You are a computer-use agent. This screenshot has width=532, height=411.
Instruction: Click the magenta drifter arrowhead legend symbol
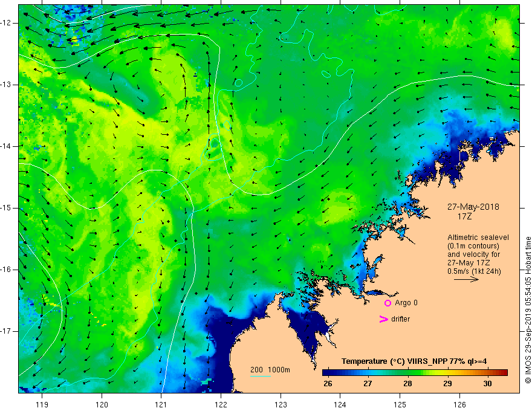pos(384,319)
